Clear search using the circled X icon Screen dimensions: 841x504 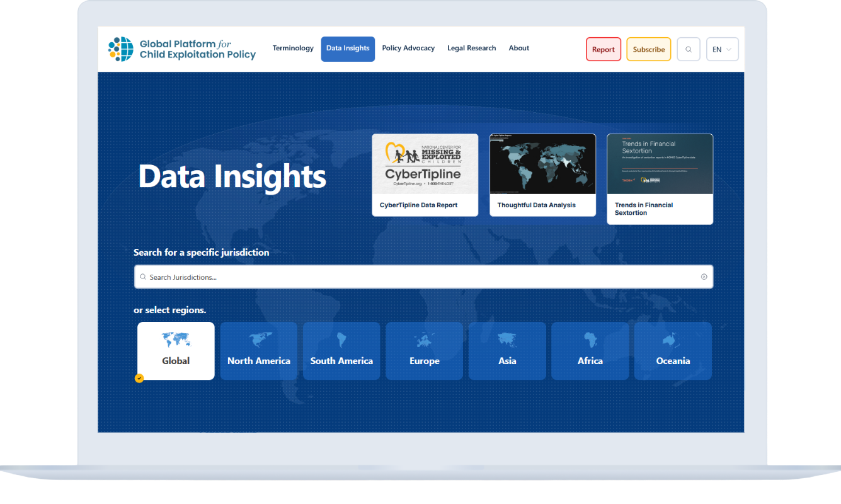click(704, 277)
